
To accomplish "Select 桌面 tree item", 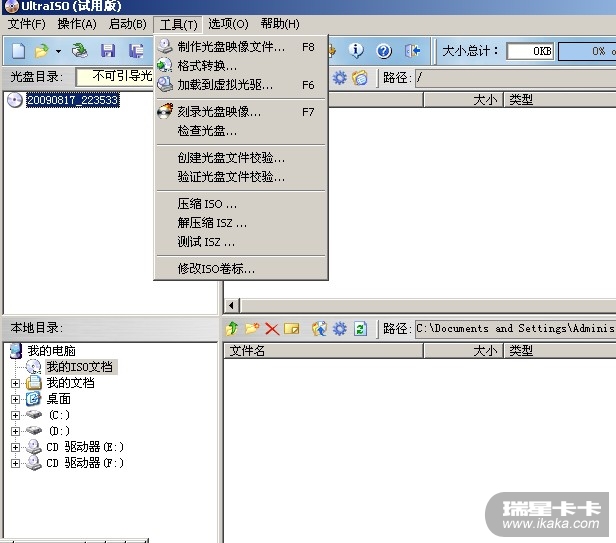I will (x=59, y=399).
